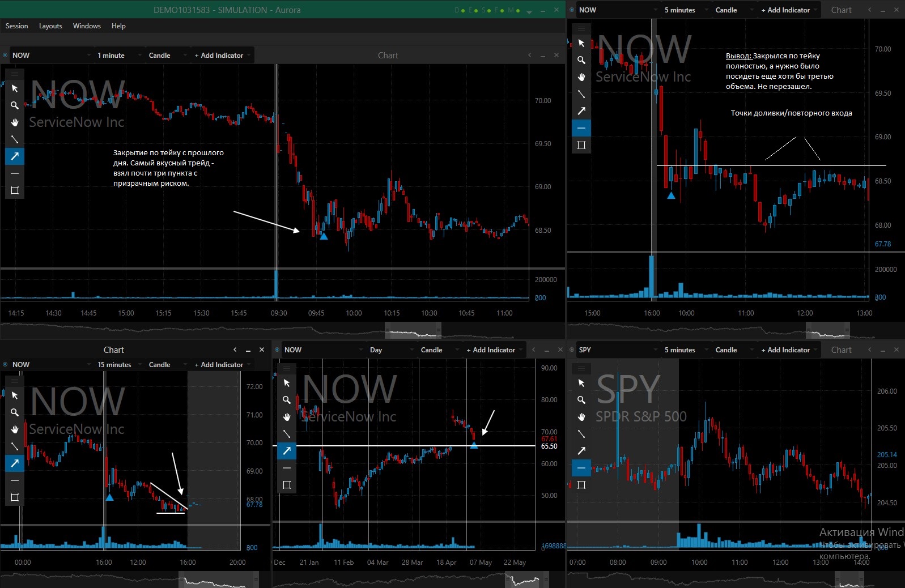
Task: Click highlighted horizontal line tool in 5 minutes NOW chart
Action: [x=581, y=128]
